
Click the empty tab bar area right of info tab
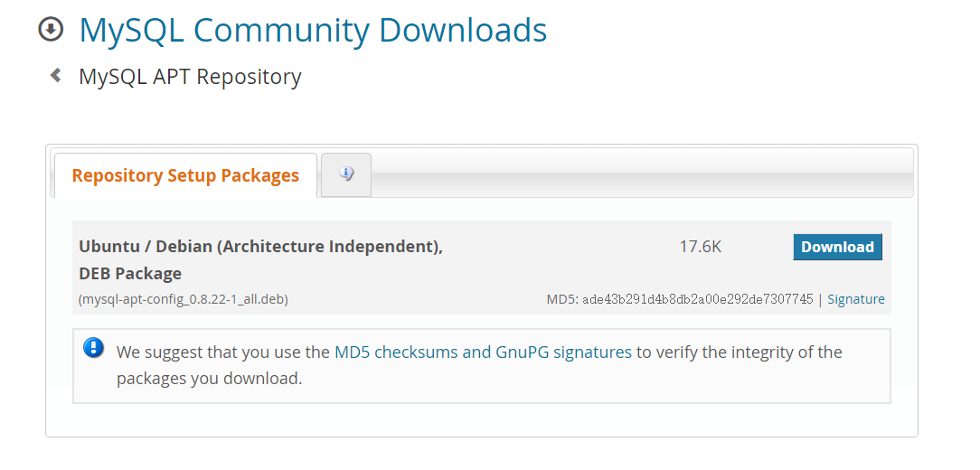[642, 175]
